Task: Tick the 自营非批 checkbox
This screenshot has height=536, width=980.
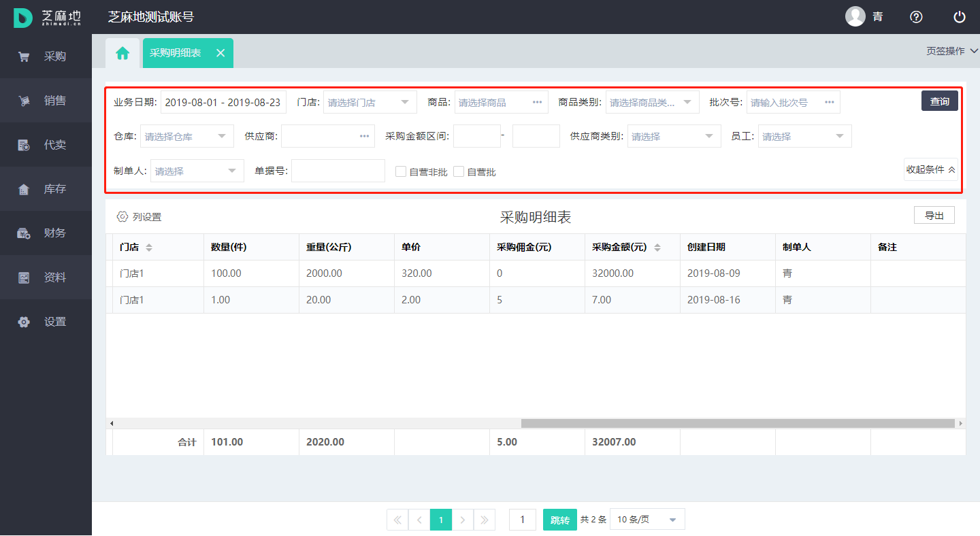Action: click(401, 171)
